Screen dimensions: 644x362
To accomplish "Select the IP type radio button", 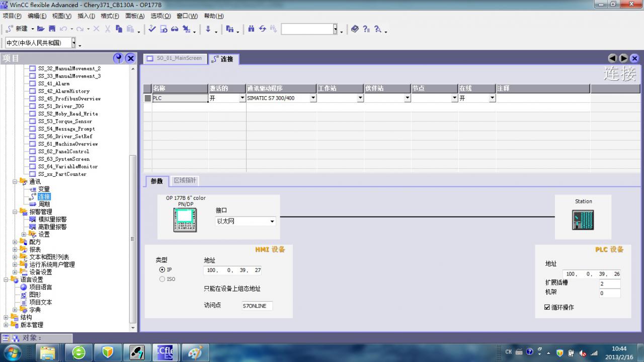I will coord(162,270).
